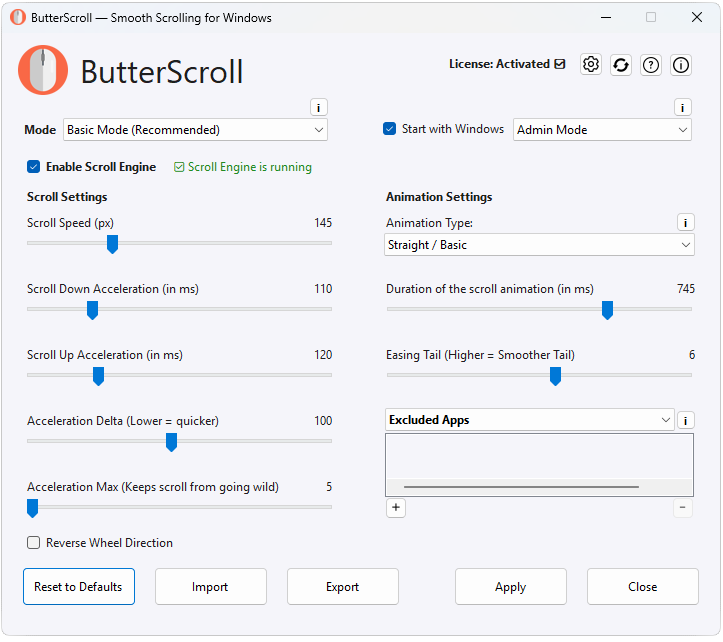This screenshot has height=642, width=723.
Task: Remove excluded app with minus button
Action: [683, 508]
